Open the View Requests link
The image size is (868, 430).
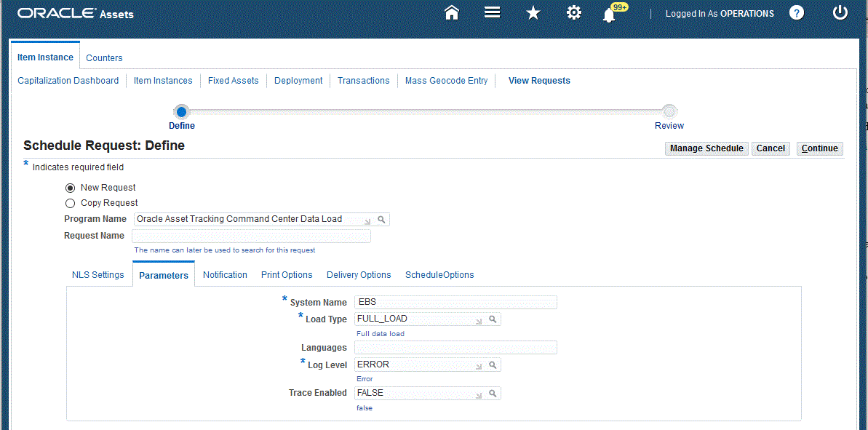pyautogui.click(x=538, y=80)
